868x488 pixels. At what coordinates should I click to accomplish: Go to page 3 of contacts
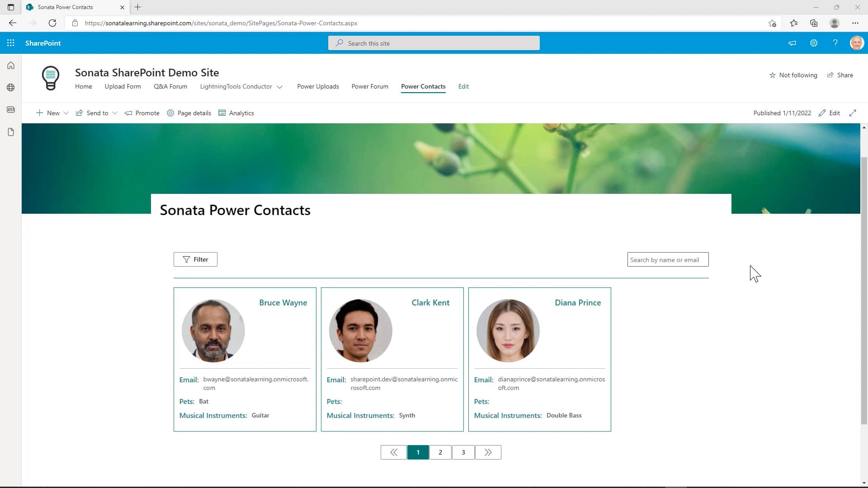click(463, 452)
